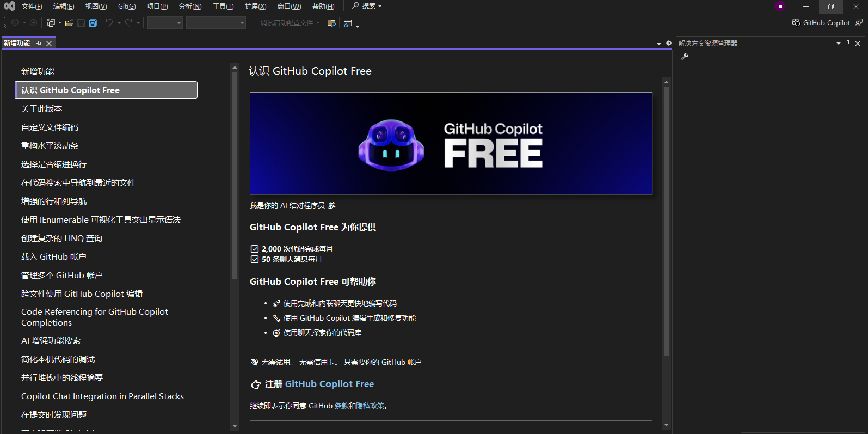Close the 解决方案资源管理器 panel
The width and height of the screenshot is (868, 434).
click(858, 43)
